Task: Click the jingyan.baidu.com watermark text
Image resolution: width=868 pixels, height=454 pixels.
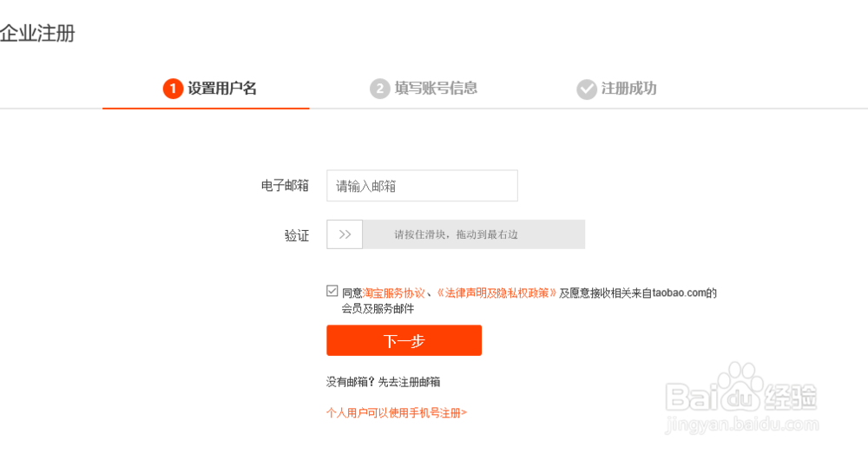Action: tap(740, 426)
